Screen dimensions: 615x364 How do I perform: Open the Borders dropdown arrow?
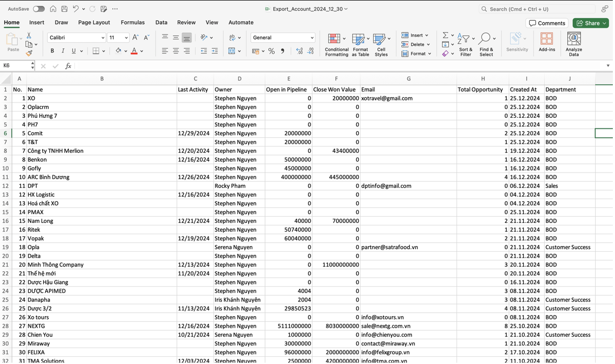point(104,51)
